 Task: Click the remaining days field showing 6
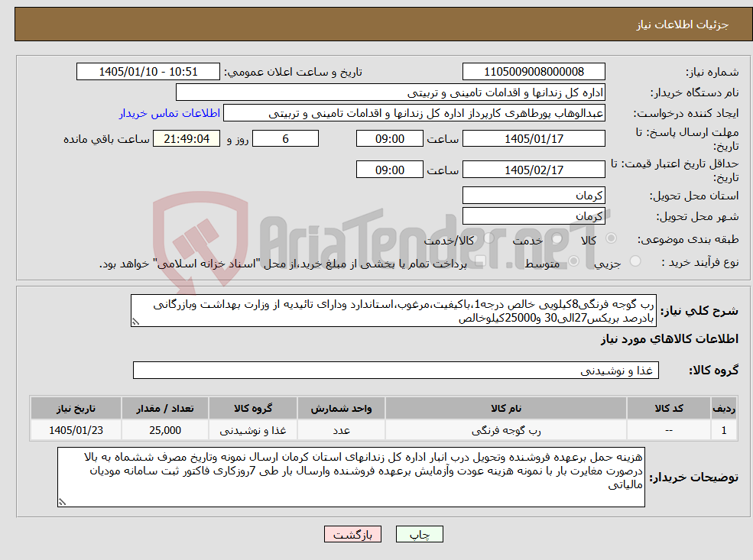point(285,139)
